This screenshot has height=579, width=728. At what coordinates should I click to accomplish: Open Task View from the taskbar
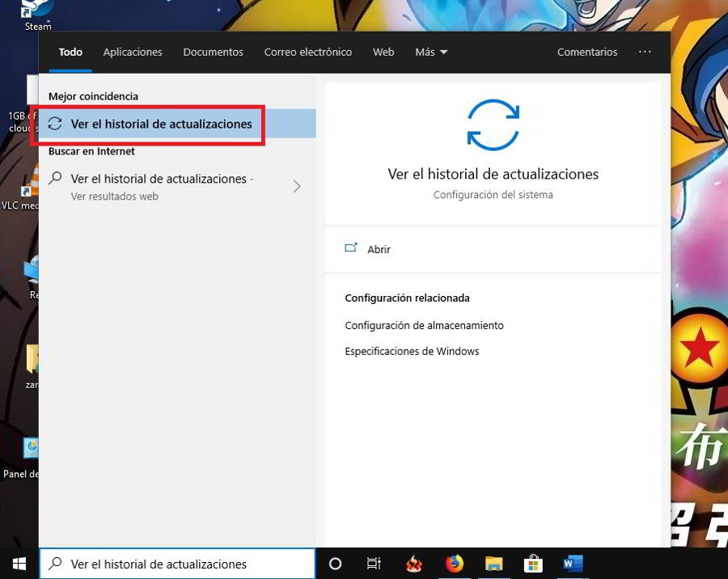(374, 564)
